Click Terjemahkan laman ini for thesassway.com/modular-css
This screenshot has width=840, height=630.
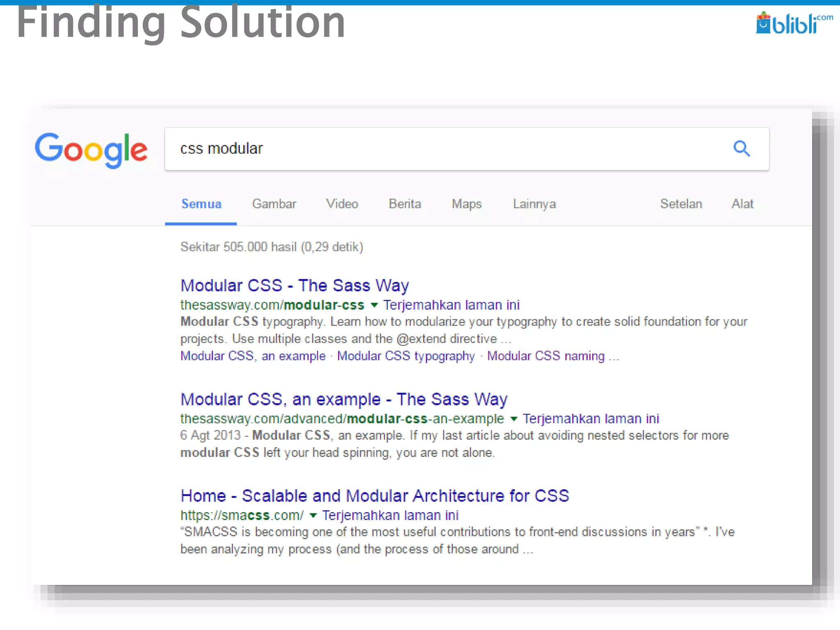point(451,305)
